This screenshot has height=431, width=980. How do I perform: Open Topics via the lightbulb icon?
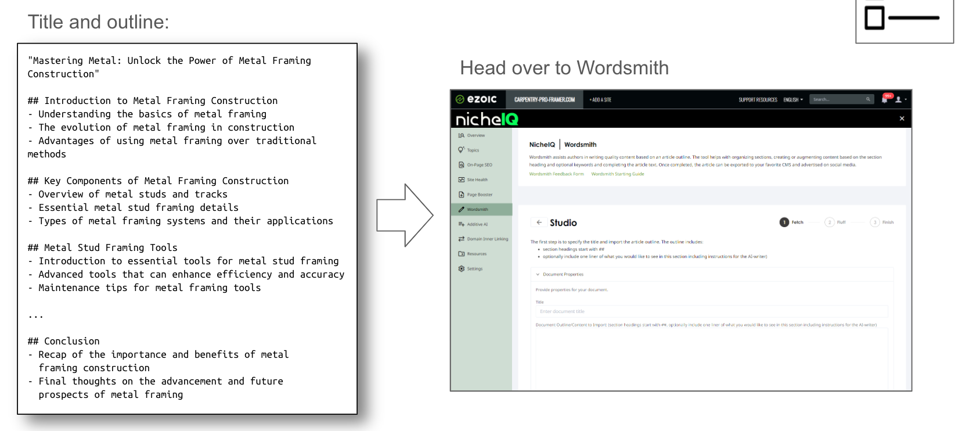click(x=461, y=150)
